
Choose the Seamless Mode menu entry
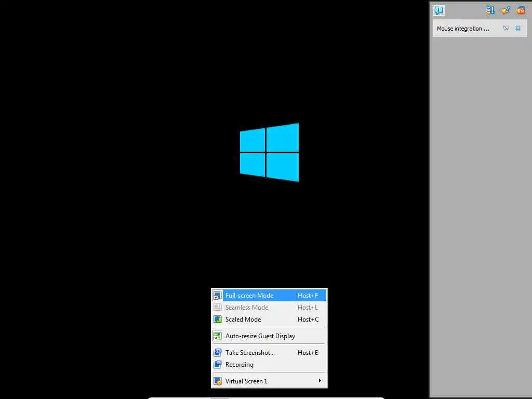click(x=269, y=308)
